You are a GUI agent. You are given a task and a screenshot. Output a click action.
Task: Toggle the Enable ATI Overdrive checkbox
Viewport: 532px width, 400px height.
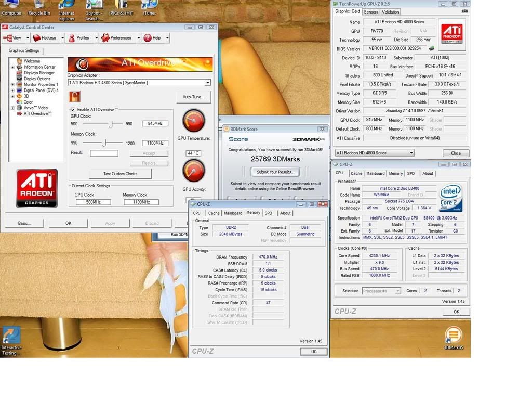pos(73,110)
